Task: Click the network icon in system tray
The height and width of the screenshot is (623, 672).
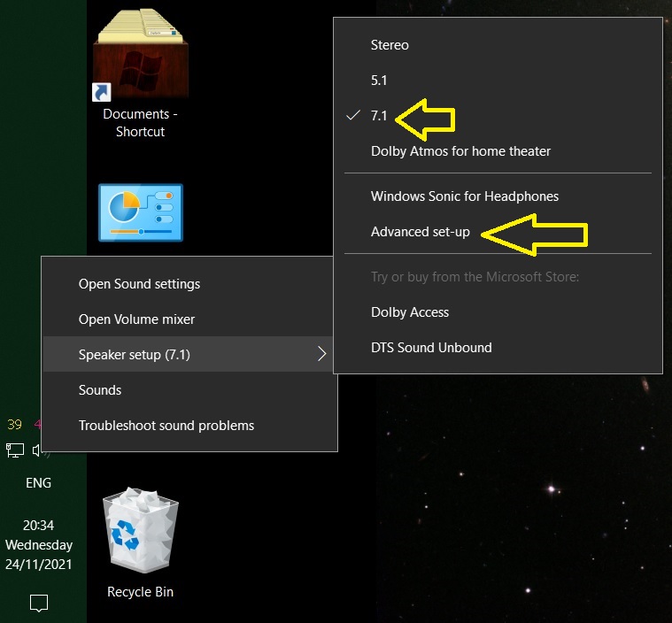Action: (x=15, y=450)
